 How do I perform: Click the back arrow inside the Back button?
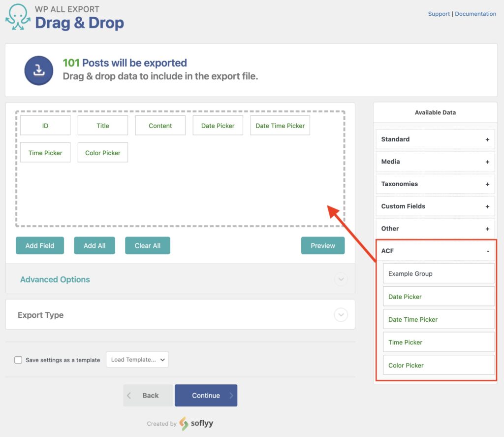[x=128, y=395]
